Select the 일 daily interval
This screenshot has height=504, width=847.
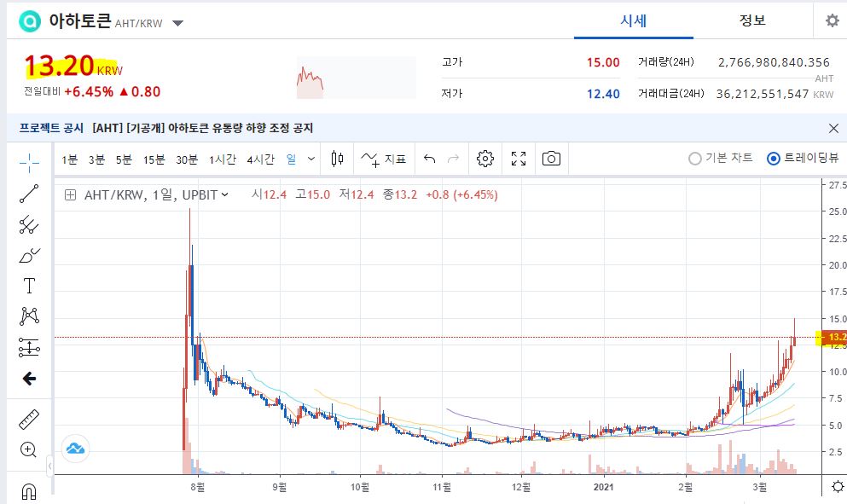(291, 159)
